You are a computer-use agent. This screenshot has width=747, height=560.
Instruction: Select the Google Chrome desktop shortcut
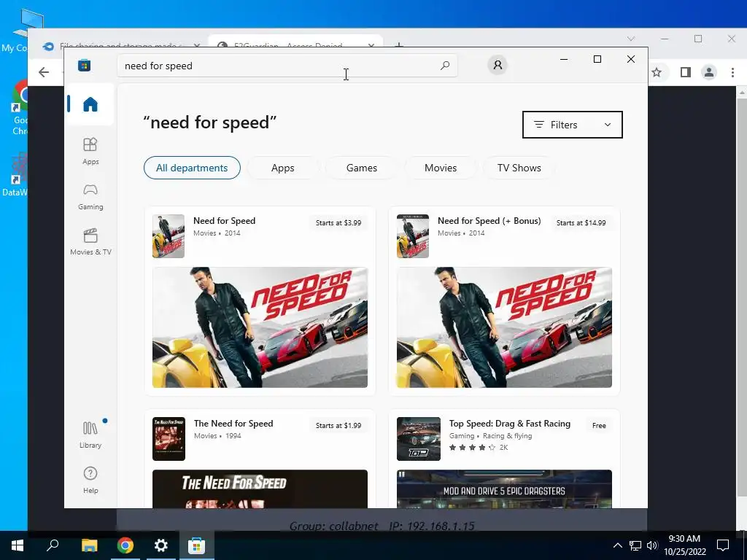click(x=20, y=108)
